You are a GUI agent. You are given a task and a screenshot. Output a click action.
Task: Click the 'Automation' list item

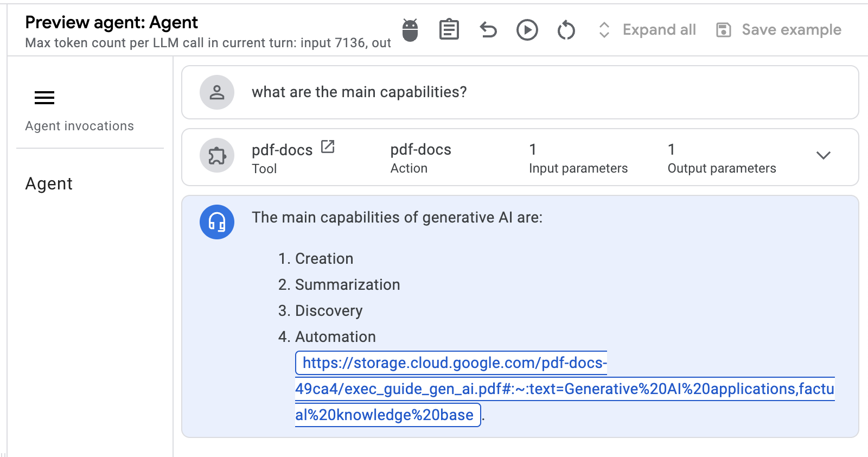335,337
